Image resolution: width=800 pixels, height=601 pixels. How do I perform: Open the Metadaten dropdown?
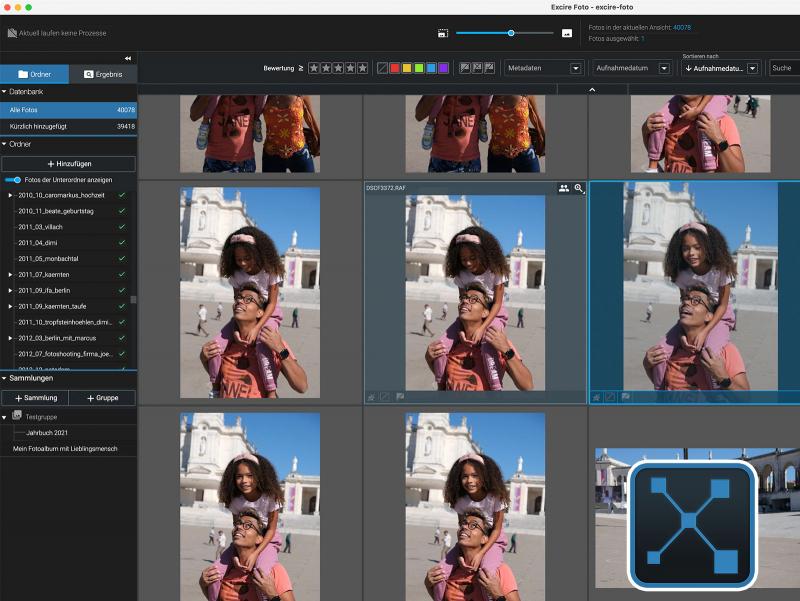tap(576, 69)
